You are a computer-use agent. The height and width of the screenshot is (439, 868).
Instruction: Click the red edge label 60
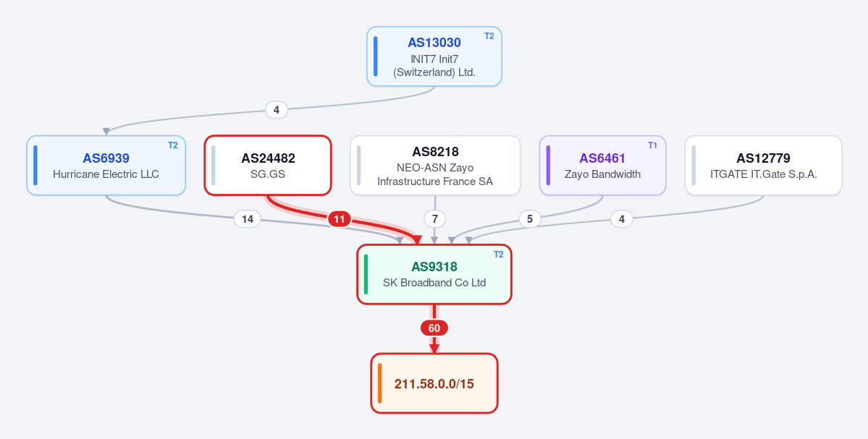[434, 328]
